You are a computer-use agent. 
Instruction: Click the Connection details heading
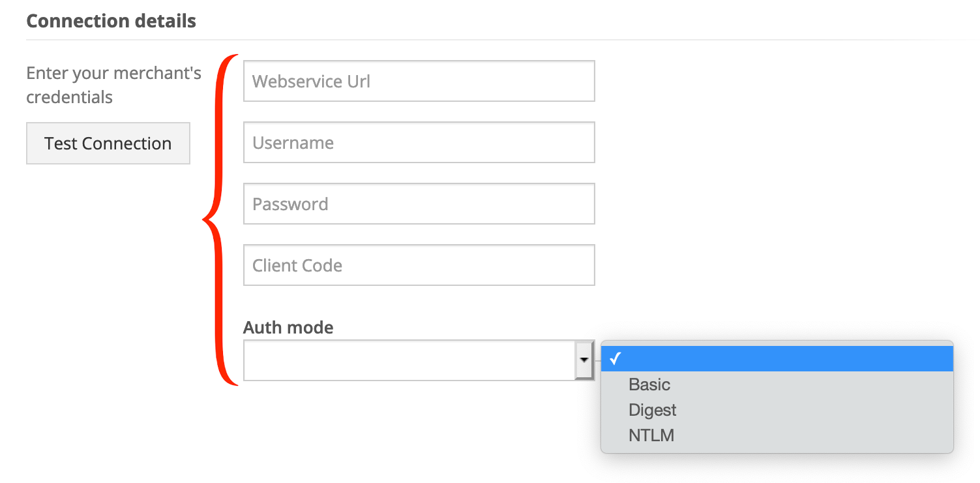click(x=111, y=21)
